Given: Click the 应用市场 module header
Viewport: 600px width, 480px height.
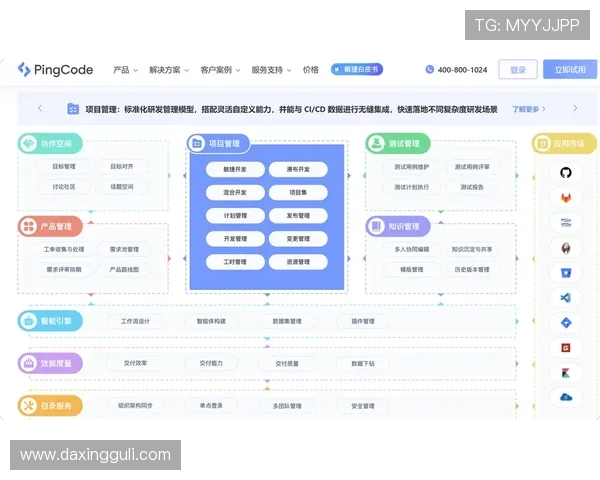Looking at the screenshot, I should tap(564, 144).
